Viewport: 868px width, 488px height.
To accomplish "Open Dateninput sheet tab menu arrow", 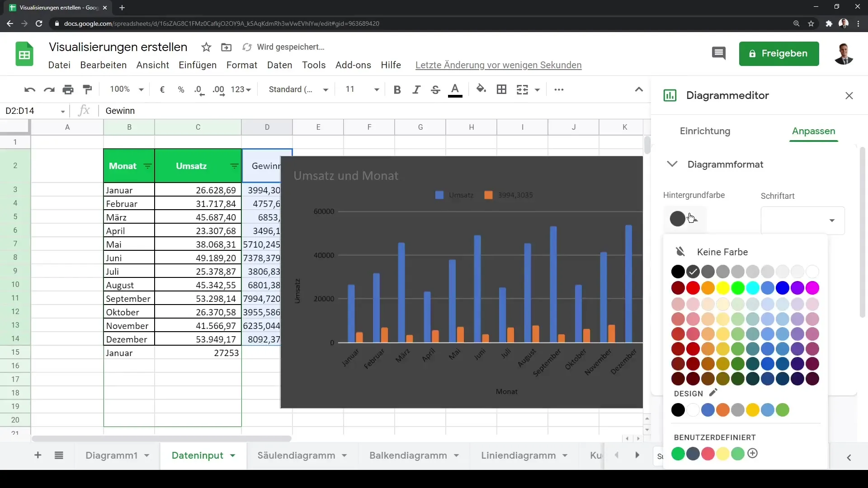I will coord(232,455).
